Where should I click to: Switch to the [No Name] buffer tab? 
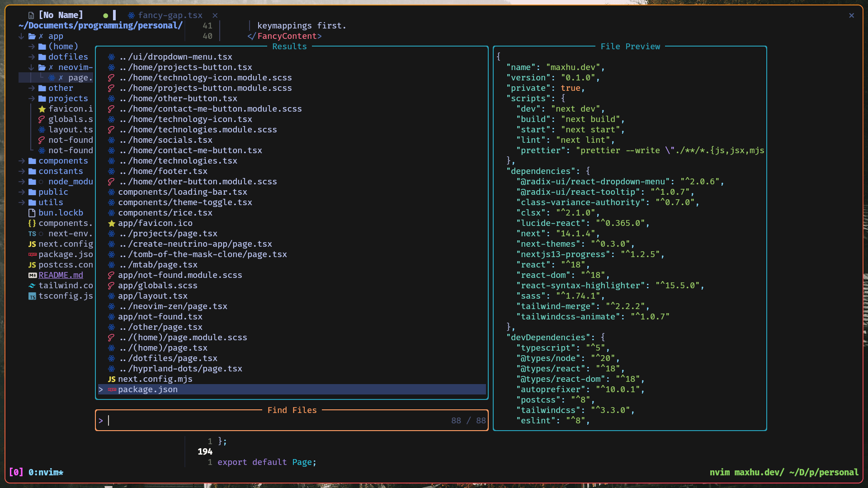tap(61, 15)
